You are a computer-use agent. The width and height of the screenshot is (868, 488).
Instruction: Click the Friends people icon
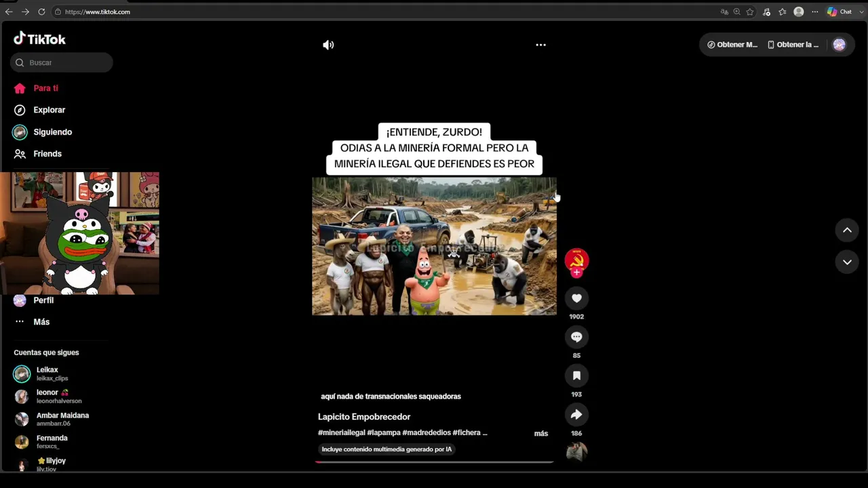tap(20, 154)
